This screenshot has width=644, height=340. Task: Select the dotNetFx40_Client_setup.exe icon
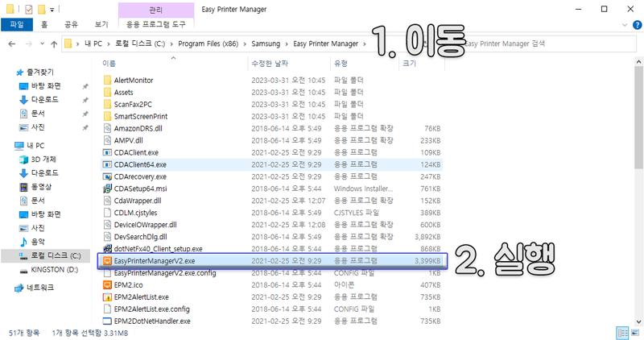tap(107, 249)
